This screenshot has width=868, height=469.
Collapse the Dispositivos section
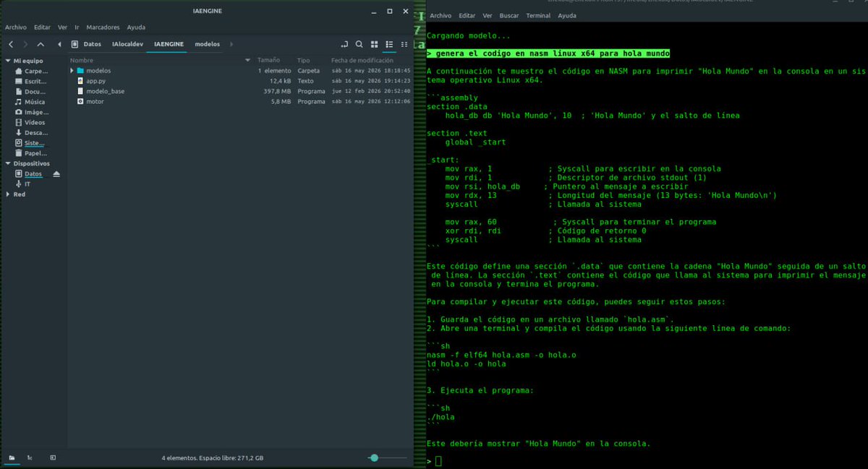[7, 164]
